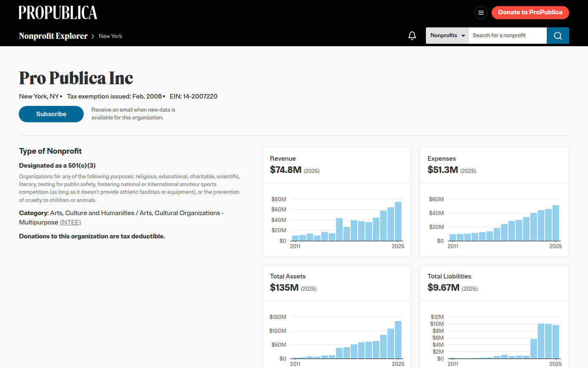Click the Expenses $51.3M figure

443,170
